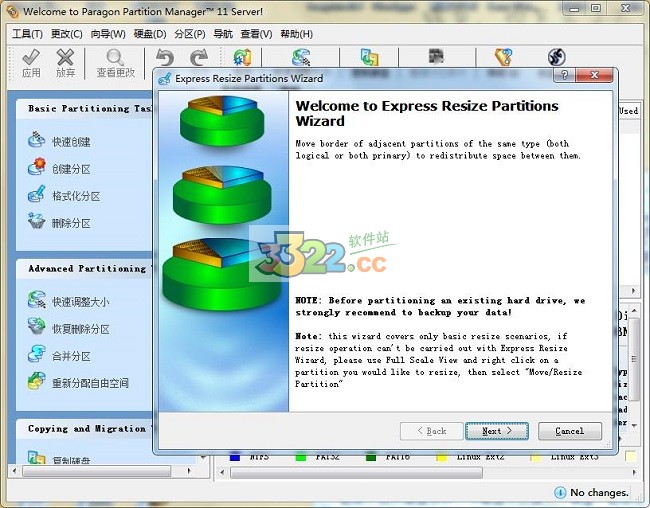This screenshot has height=508, width=650.
Task: Click the task panel scroll-left arrow
Action: (15, 471)
